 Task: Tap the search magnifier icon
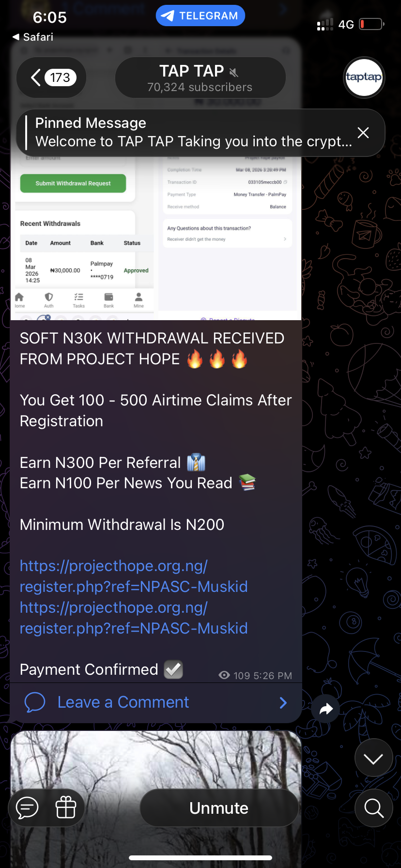374,807
